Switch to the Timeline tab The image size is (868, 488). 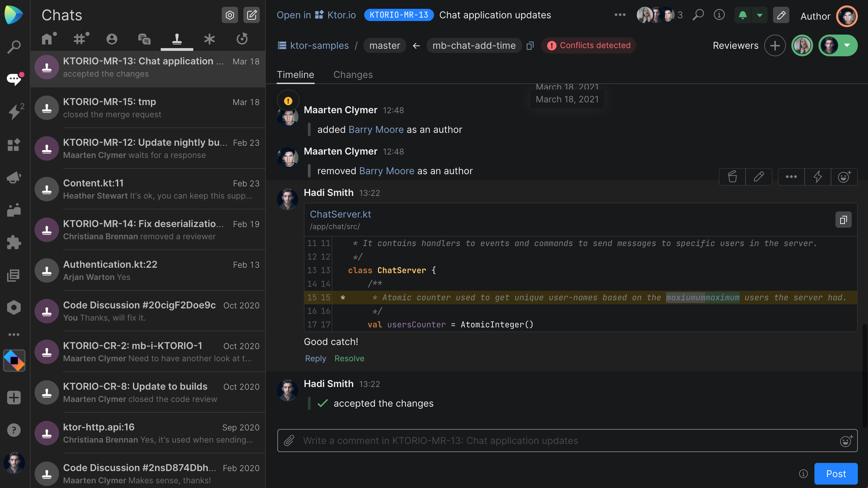[x=295, y=75]
